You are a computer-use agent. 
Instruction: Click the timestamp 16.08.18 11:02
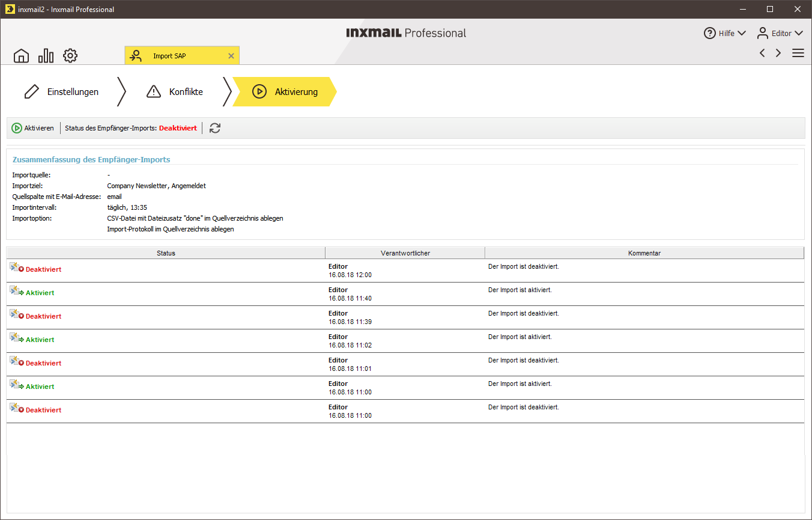pos(350,345)
